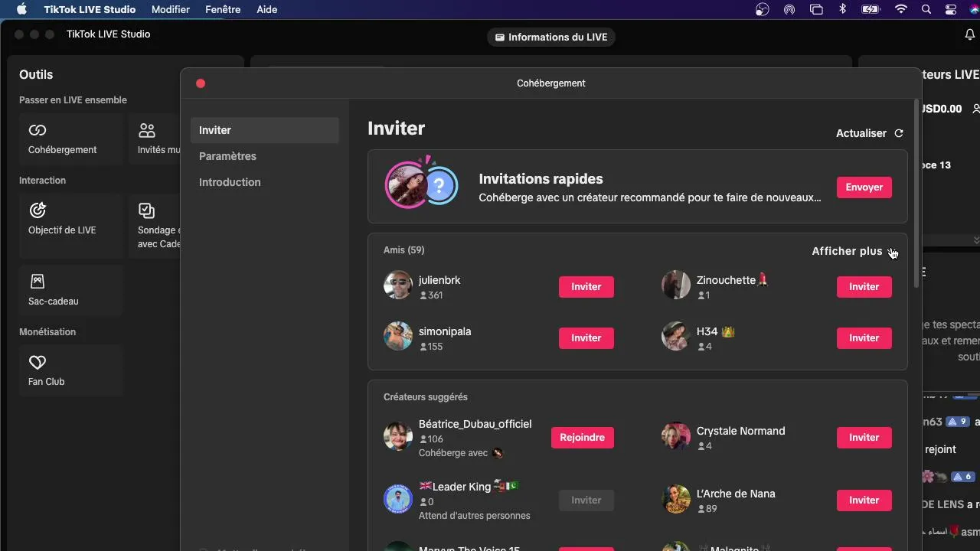Open the Cohébergement tool
The height and width of the screenshot is (551, 980).
pyautogui.click(x=71, y=139)
